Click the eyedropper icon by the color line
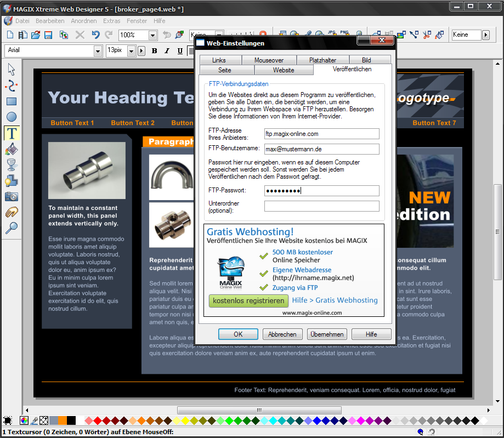 pos(34,420)
